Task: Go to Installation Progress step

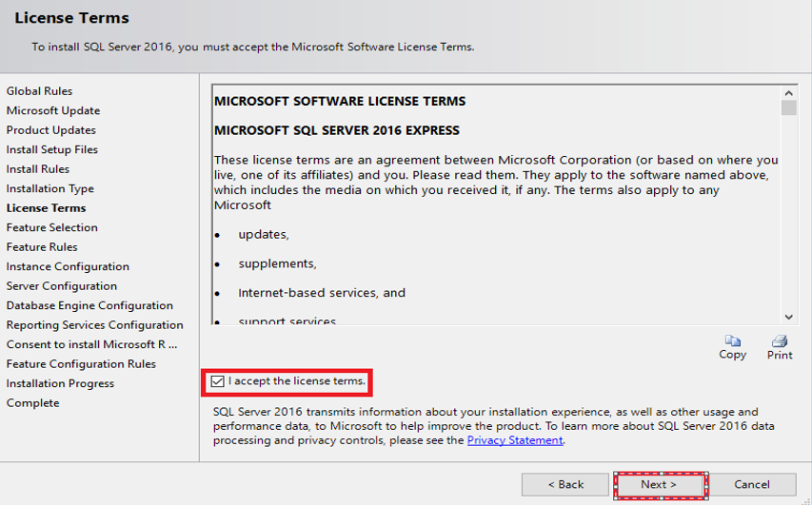Action: pyautogui.click(x=60, y=383)
